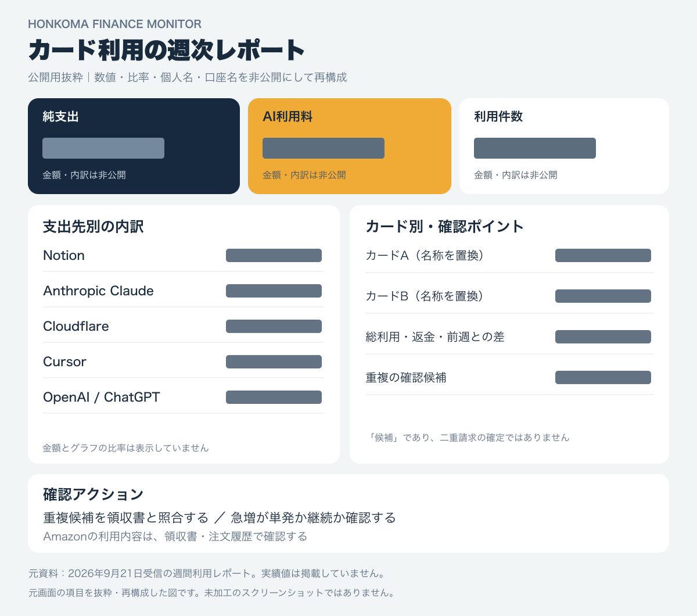Click the 重複の確認候補 row label
The image size is (697, 616).
click(406, 378)
